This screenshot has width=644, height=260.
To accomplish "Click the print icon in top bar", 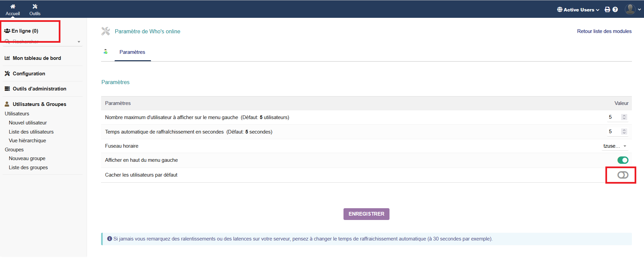I will pos(607,10).
